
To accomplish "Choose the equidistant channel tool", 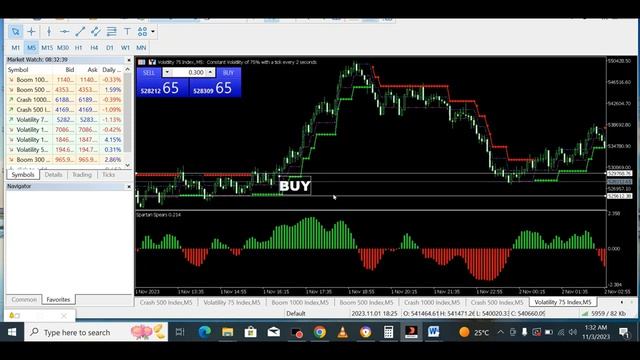I will [x=96, y=31].
